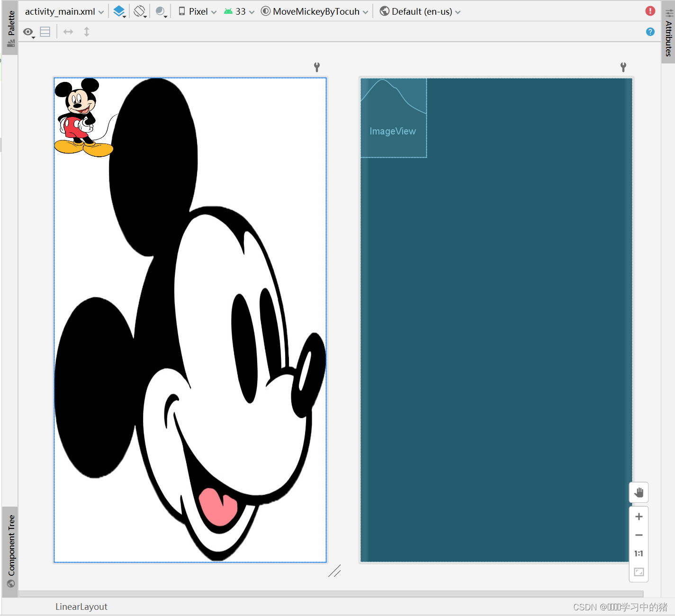Screen dimensions: 675x616
Task: Click the zoom in plus button
Action: 639,517
